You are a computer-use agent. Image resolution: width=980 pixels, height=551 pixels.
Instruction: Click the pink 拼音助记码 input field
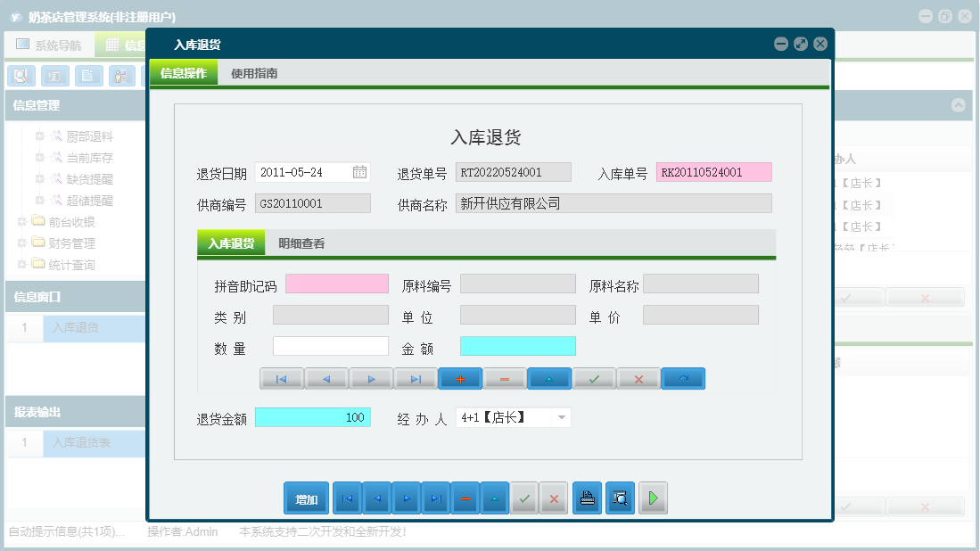(x=336, y=283)
